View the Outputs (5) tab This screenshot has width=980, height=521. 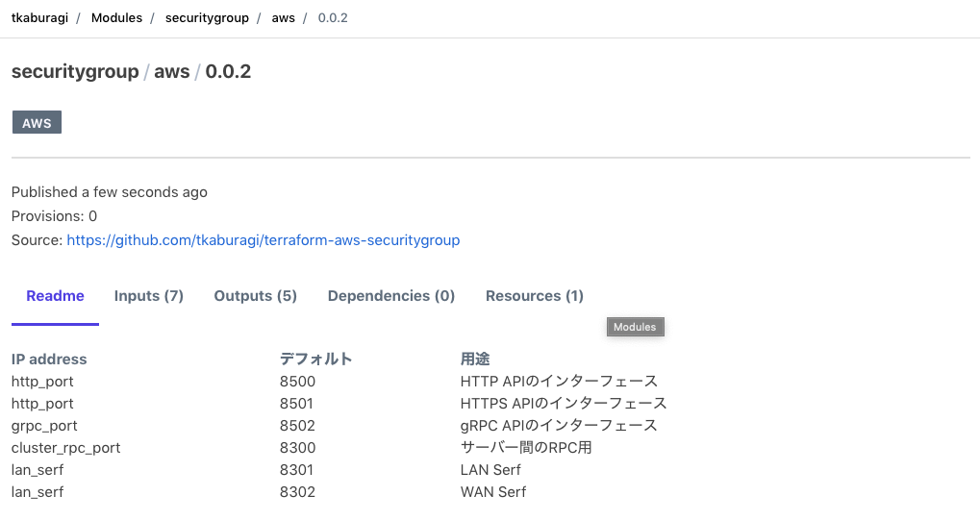(x=255, y=296)
